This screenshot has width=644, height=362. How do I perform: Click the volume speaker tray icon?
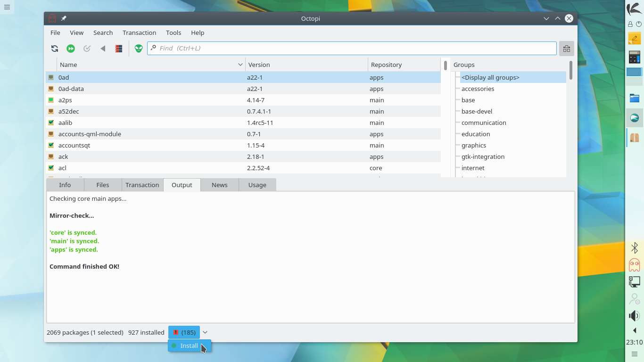pyautogui.click(x=635, y=316)
